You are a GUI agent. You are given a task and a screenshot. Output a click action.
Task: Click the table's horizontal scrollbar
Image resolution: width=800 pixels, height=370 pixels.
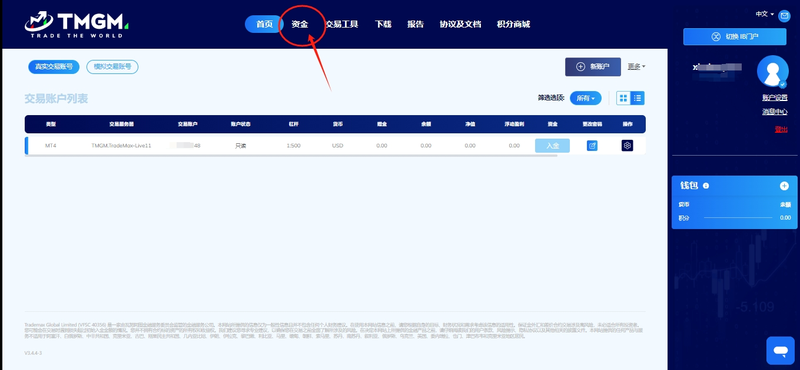point(291,156)
